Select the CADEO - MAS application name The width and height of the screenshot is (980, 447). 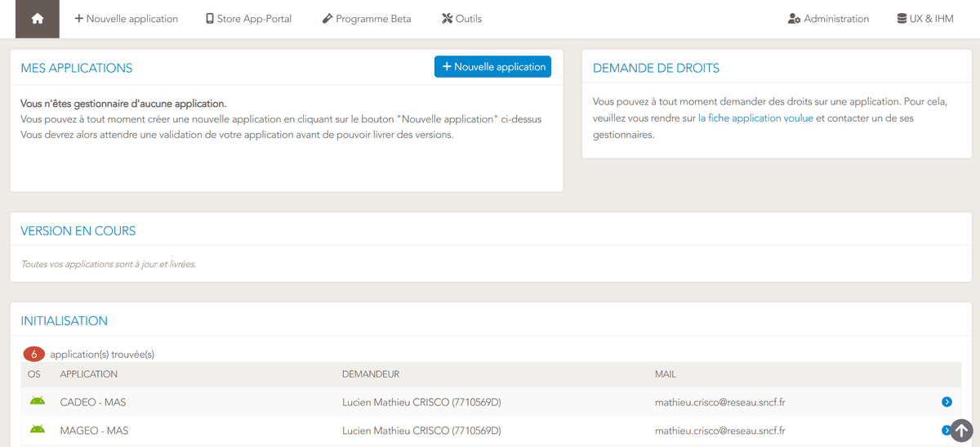pos(93,402)
